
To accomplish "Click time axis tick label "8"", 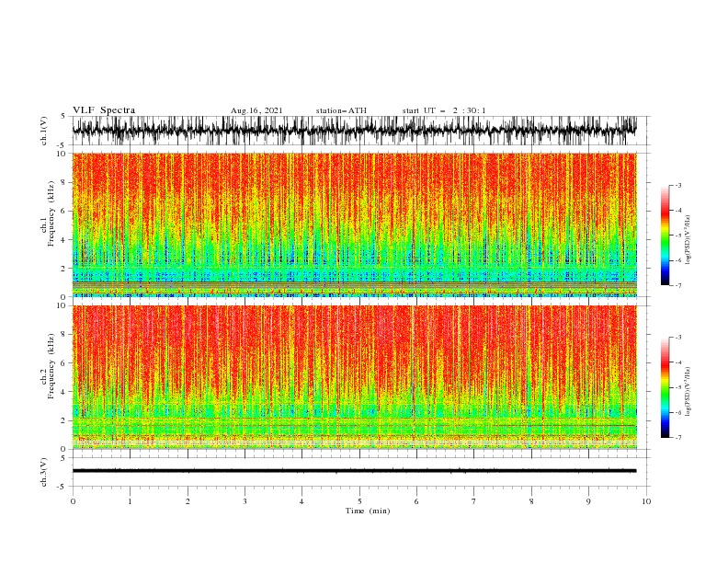I will (531, 501).
